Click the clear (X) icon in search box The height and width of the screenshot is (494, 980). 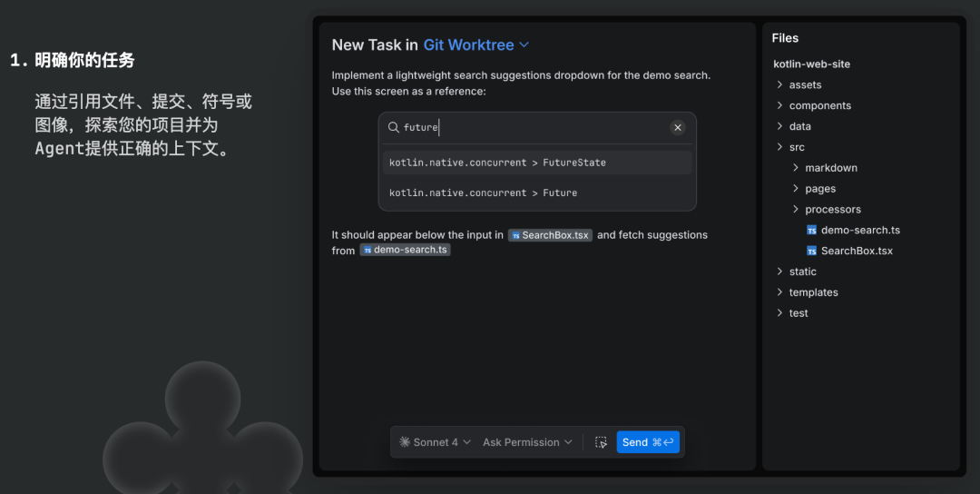tap(677, 128)
